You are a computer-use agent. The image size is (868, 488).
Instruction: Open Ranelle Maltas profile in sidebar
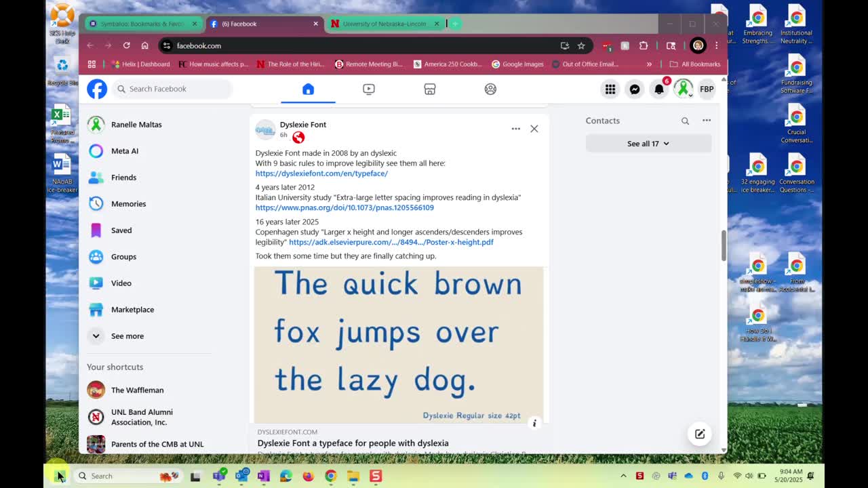pos(149,125)
